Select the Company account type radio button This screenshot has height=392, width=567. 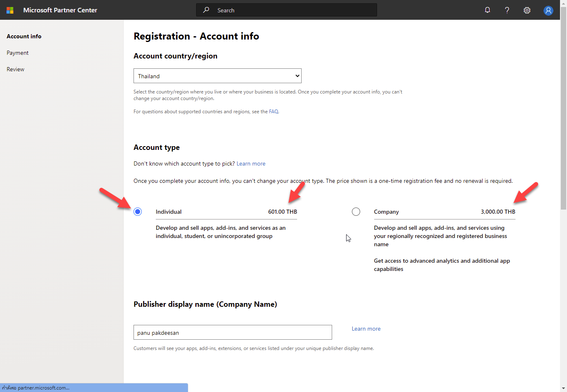coord(356,212)
